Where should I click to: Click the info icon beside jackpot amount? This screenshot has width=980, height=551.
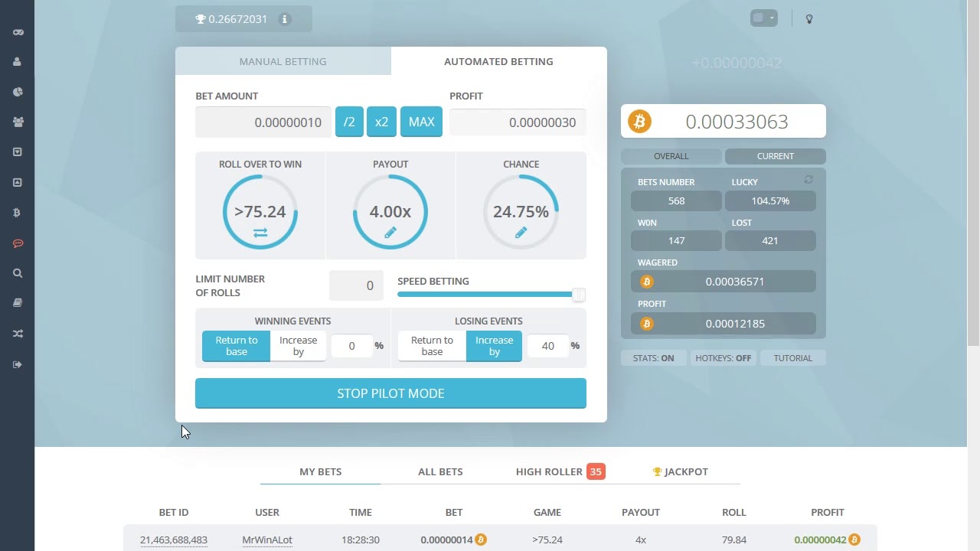(285, 19)
